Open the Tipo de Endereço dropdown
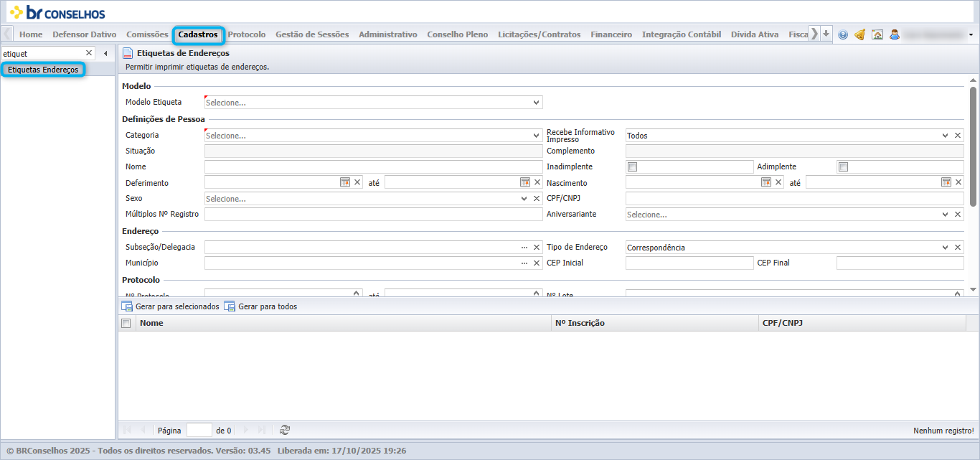 click(x=946, y=247)
